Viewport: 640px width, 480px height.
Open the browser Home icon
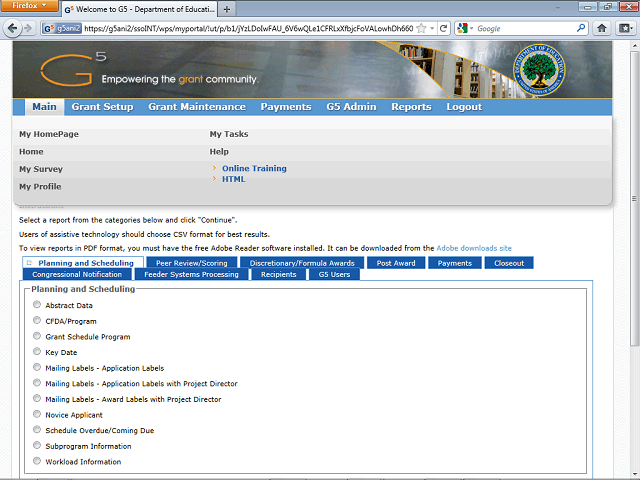(602, 28)
